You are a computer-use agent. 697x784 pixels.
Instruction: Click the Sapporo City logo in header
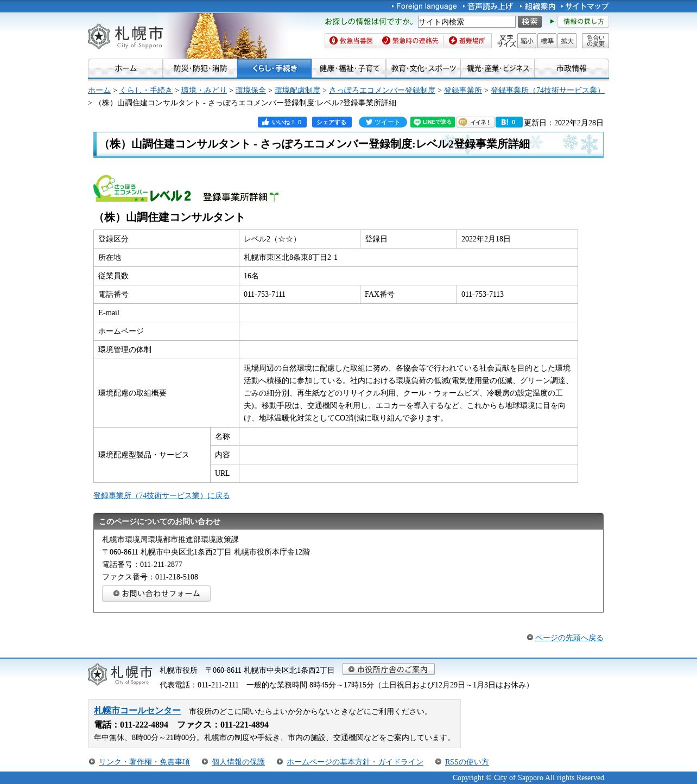coord(125,36)
